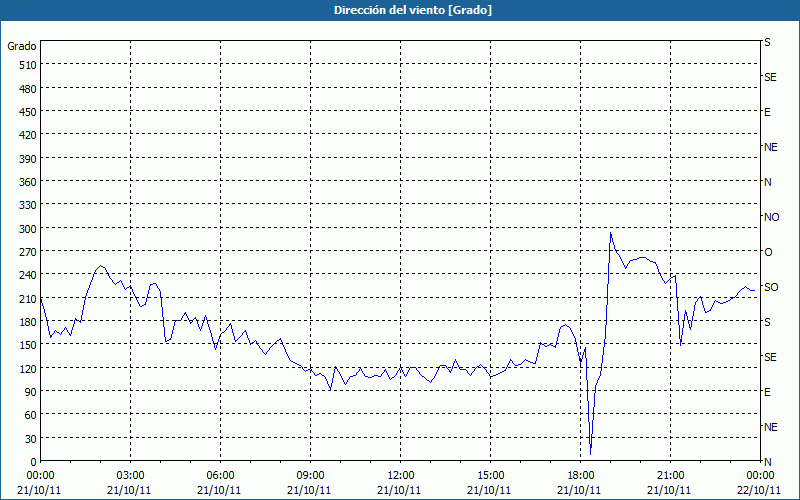800x500 pixels.
Task: Select the 90 y-axis value
Action: click(x=31, y=392)
